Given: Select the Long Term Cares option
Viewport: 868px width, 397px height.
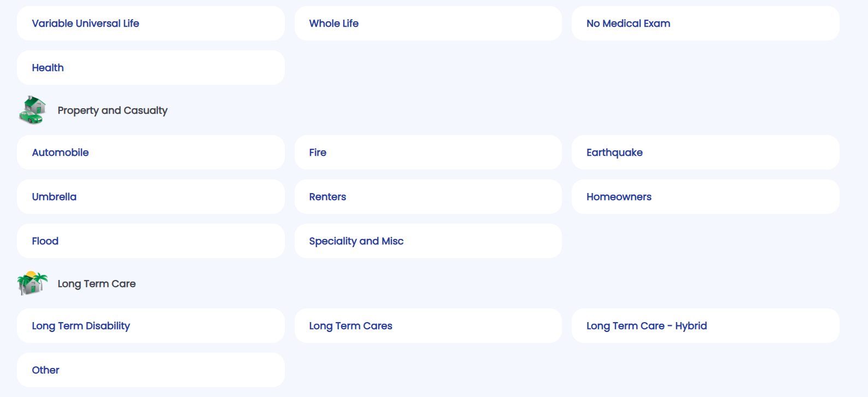Looking at the screenshot, I should [427, 326].
